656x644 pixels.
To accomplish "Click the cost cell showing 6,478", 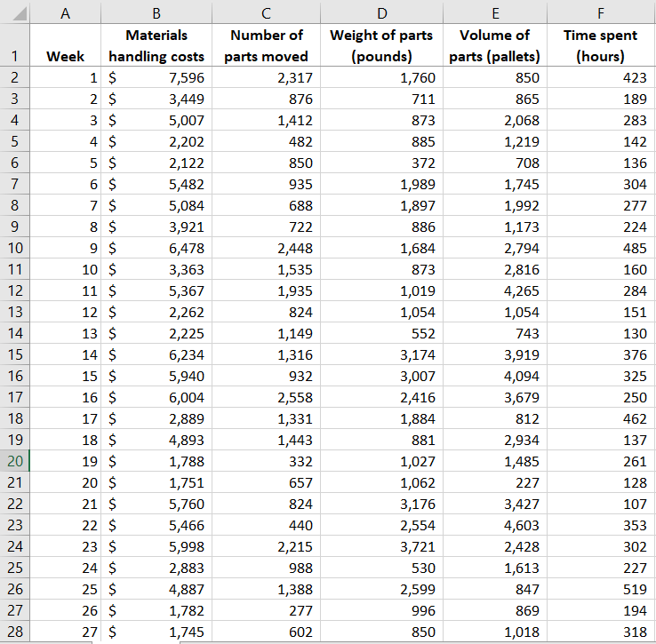I will click(x=156, y=248).
